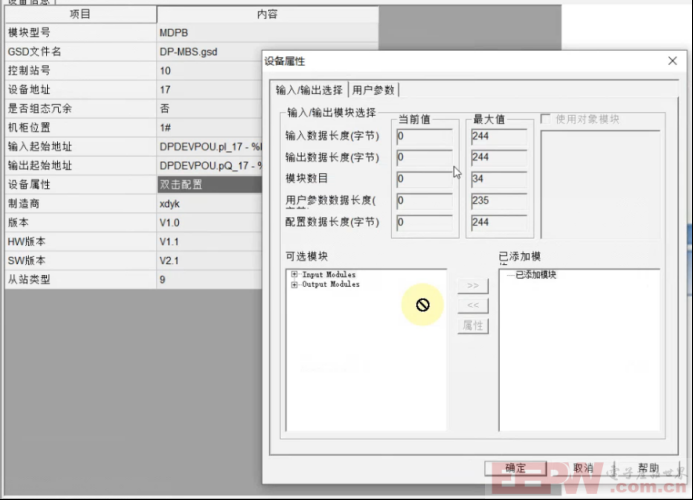Click max value 244 field for 配置数据长度
This screenshot has height=500, width=693.
click(499, 223)
